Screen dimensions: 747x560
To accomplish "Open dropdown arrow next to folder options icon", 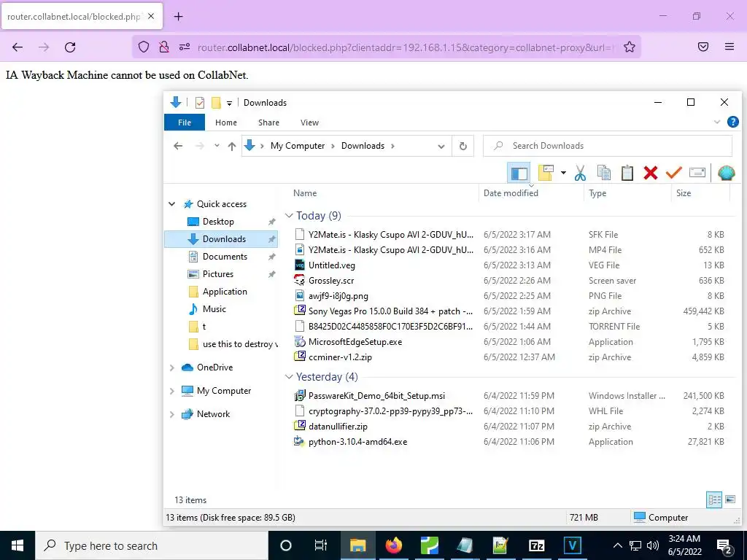I will point(563,173).
